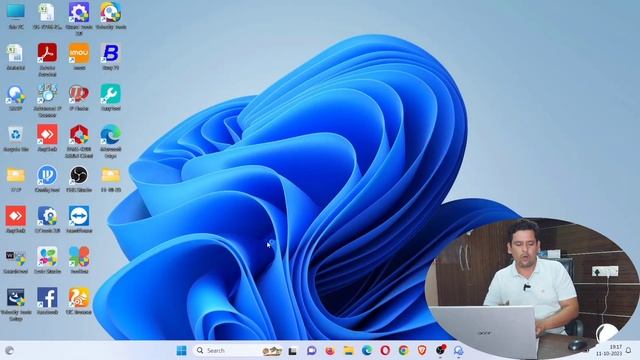Screen dimensions: 640x360
Task: Launch Opera browser from taskbar
Action: tap(385, 351)
